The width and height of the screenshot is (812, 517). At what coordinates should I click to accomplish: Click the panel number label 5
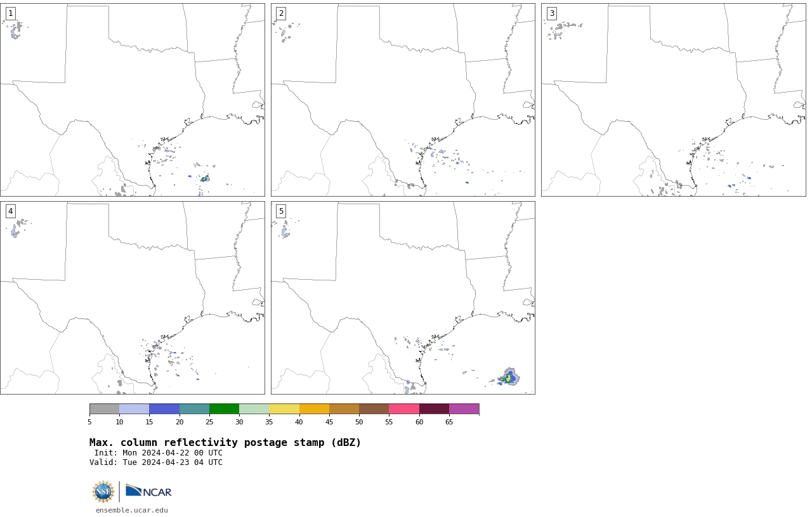(x=281, y=211)
